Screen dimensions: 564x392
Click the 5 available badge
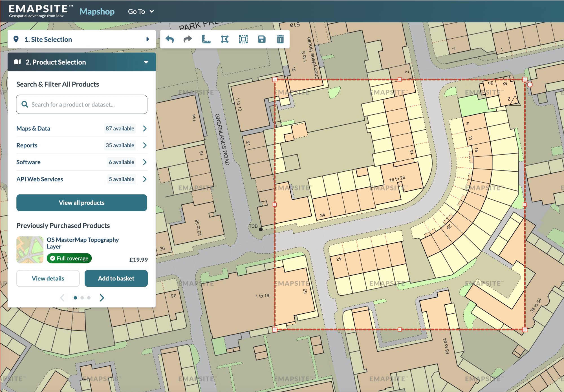click(122, 179)
